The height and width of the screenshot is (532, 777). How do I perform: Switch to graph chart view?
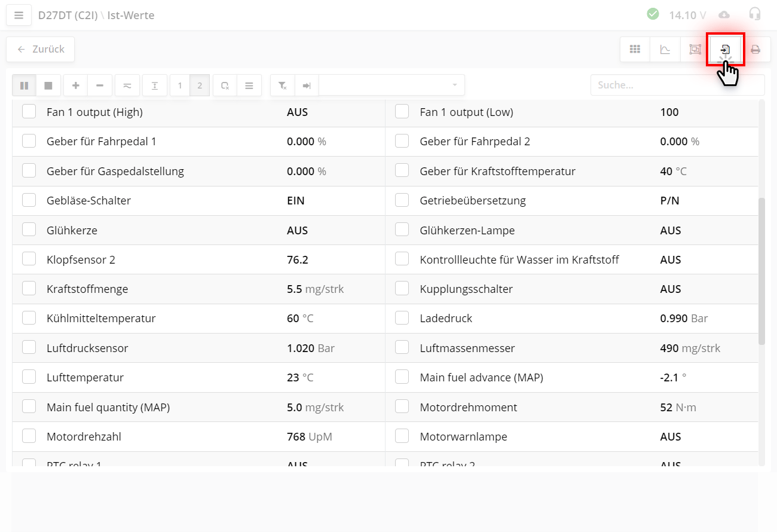(x=665, y=50)
